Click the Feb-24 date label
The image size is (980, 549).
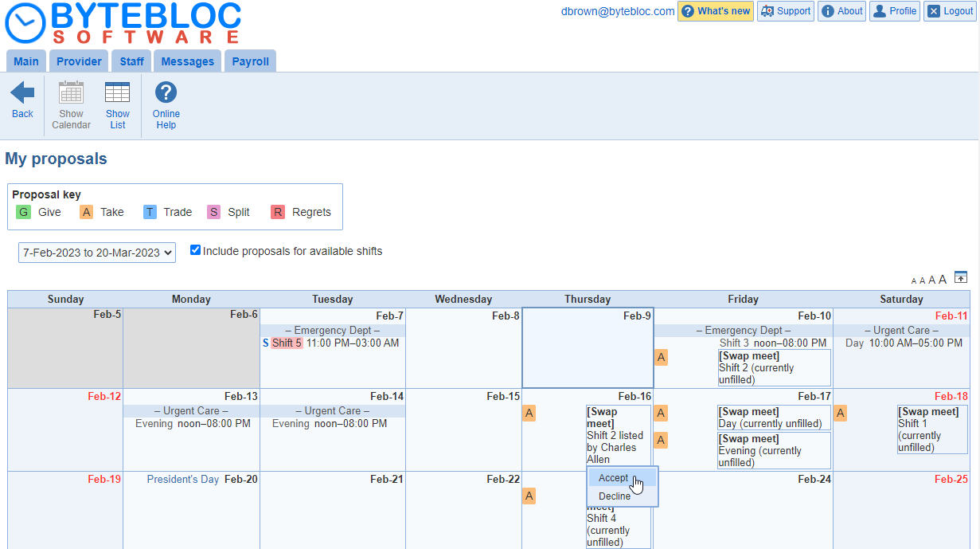coord(814,480)
